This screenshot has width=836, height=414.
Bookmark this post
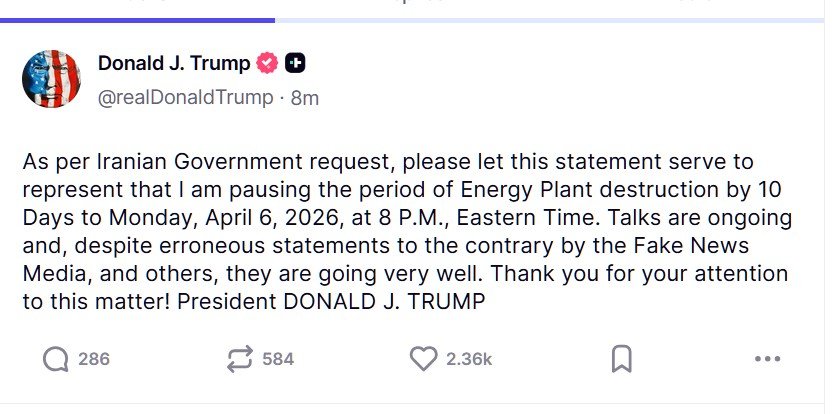(x=621, y=359)
